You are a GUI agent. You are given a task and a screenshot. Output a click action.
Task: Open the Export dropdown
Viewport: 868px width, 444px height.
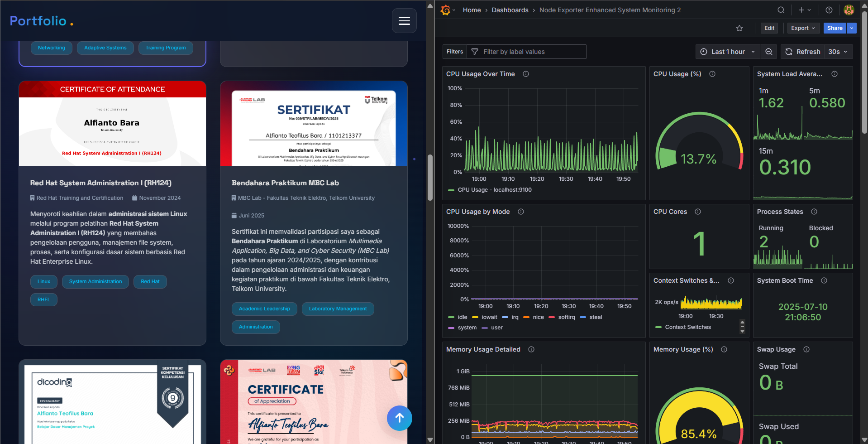pyautogui.click(x=803, y=28)
